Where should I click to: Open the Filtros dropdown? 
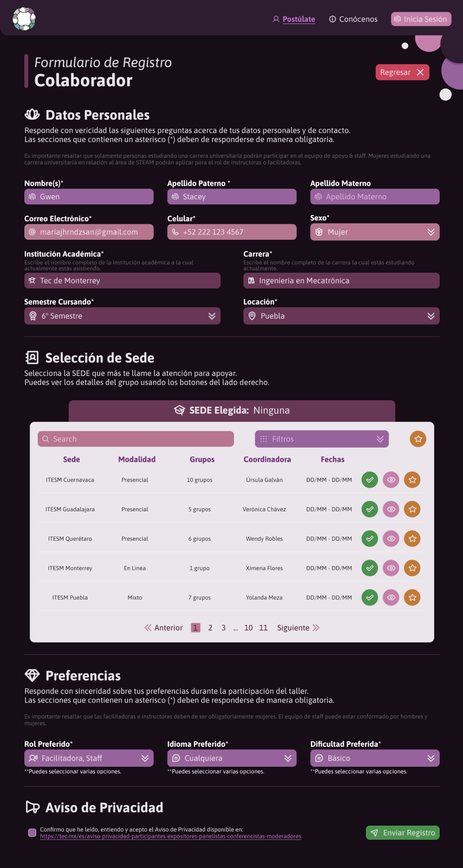tap(322, 439)
